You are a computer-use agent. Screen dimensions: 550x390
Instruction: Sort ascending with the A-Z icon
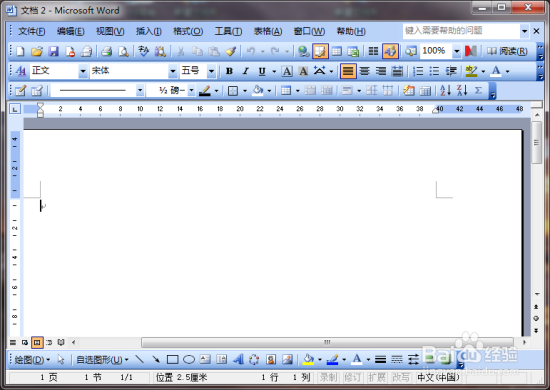[x=445, y=90]
